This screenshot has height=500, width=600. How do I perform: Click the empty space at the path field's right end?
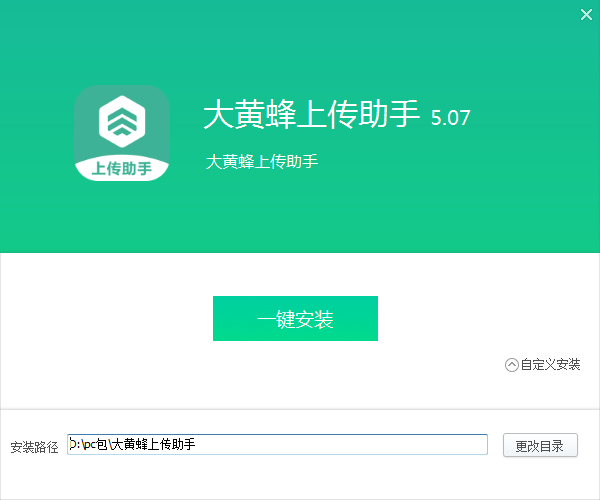400,445
